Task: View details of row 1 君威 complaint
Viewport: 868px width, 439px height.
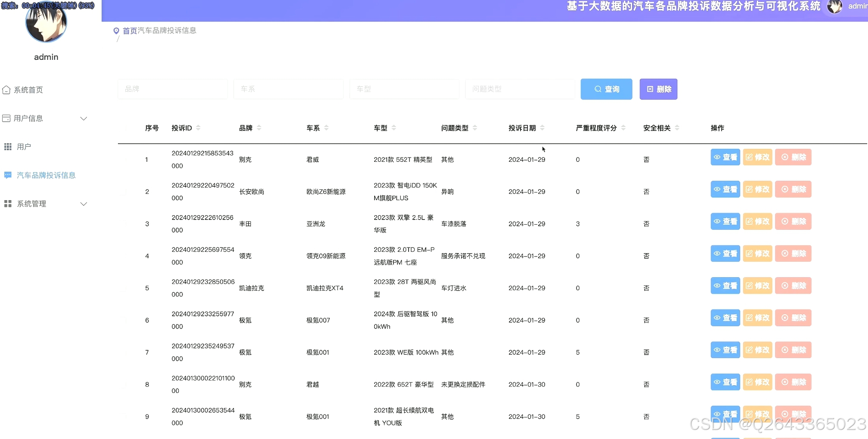Action: [725, 157]
